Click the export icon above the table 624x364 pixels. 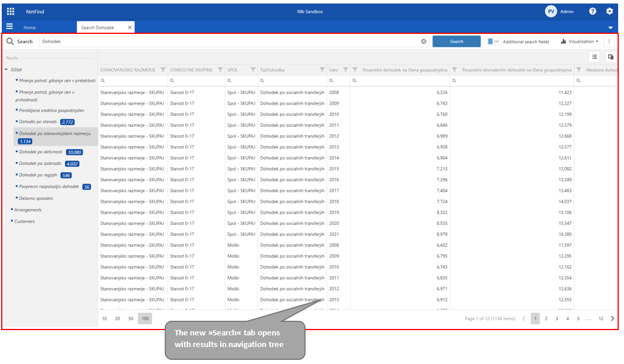(x=610, y=57)
